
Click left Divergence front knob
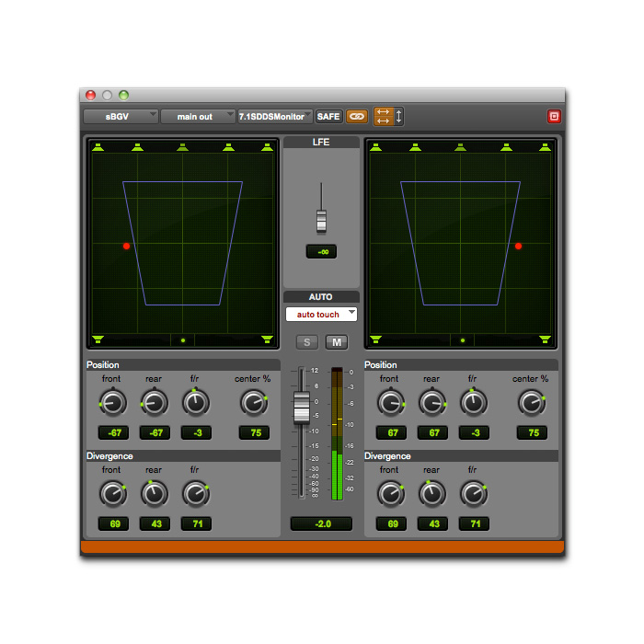pos(113,494)
